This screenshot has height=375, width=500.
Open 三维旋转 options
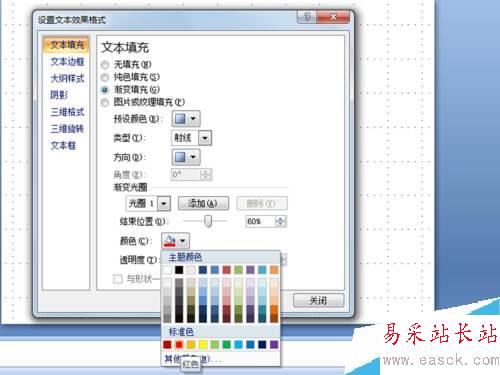click(x=67, y=129)
